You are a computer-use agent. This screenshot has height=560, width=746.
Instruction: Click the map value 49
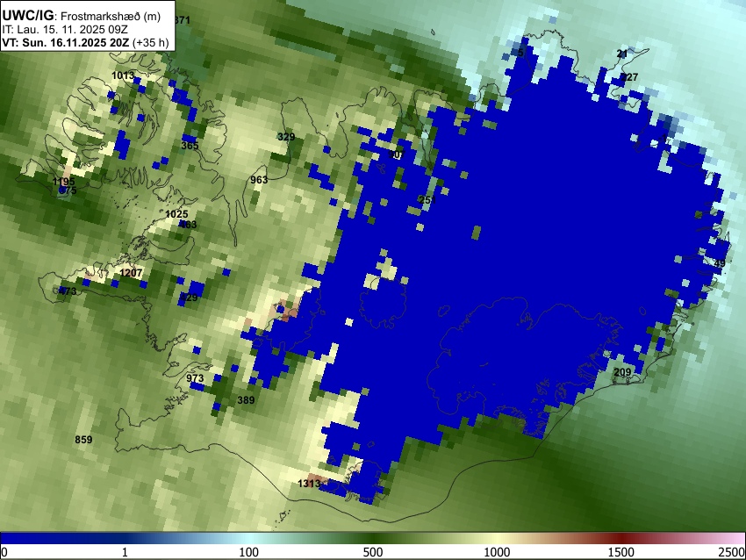click(720, 263)
